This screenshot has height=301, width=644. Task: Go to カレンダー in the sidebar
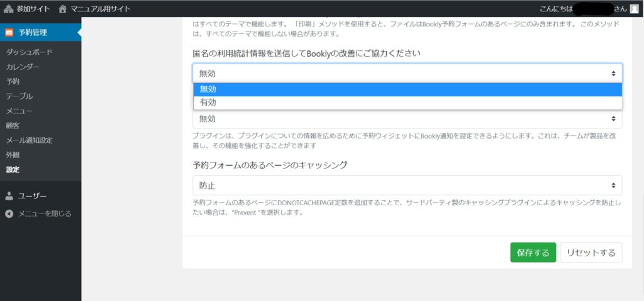pos(23,67)
